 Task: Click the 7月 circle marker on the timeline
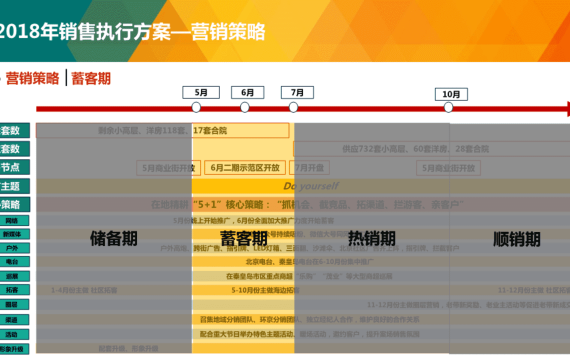point(293,107)
